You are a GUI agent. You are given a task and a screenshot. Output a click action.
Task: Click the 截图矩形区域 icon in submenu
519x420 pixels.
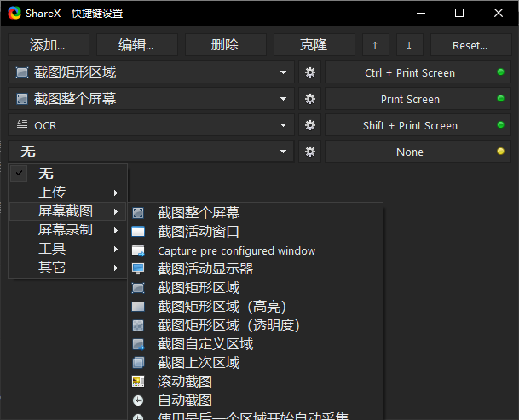click(x=138, y=288)
